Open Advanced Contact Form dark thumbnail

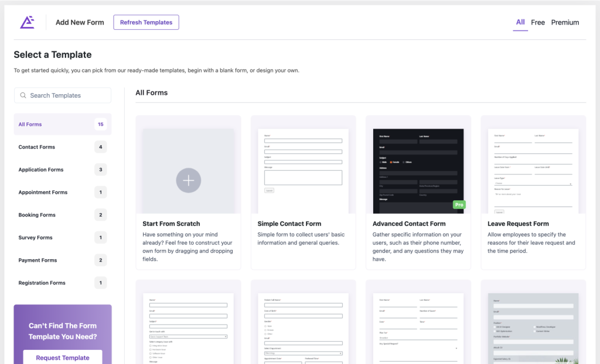click(418, 171)
